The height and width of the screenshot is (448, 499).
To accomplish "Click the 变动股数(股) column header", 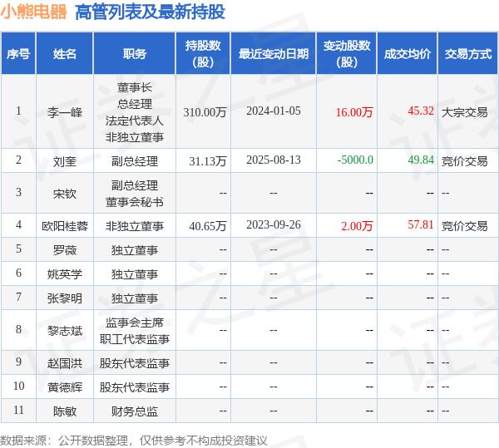I will click(347, 54).
